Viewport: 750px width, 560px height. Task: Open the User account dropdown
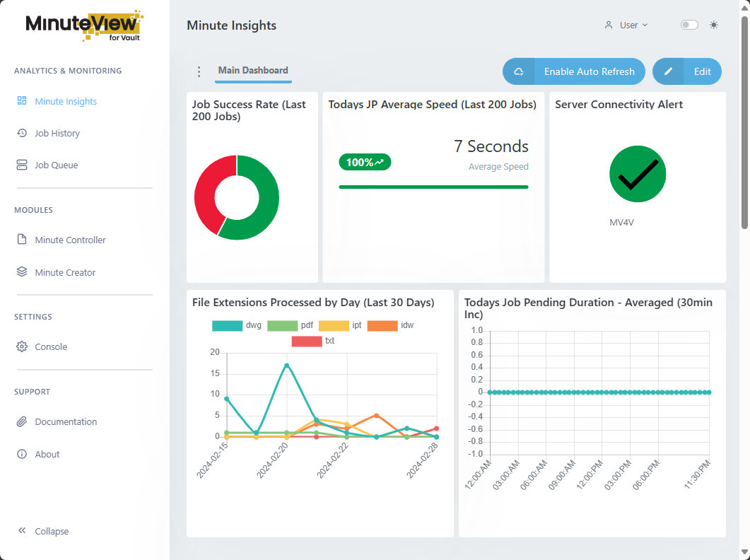coord(628,25)
